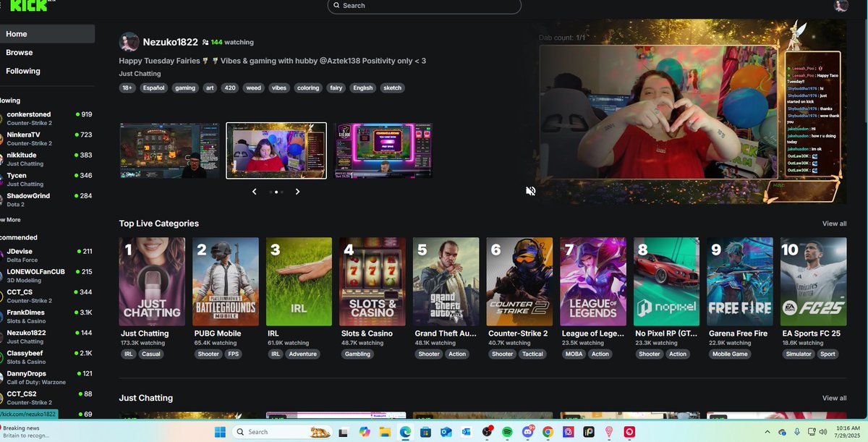Click FPS tag under PUBG Mobile
The image size is (868, 442).
[234, 354]
